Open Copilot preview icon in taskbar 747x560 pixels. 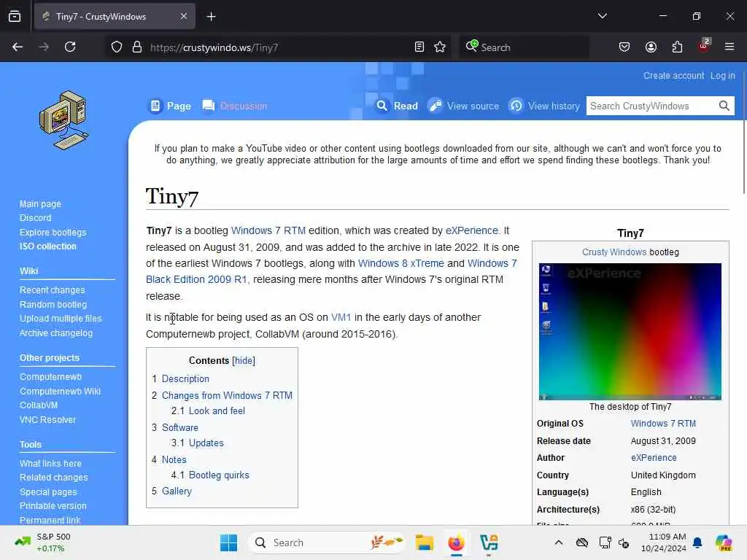click(724, 542)
